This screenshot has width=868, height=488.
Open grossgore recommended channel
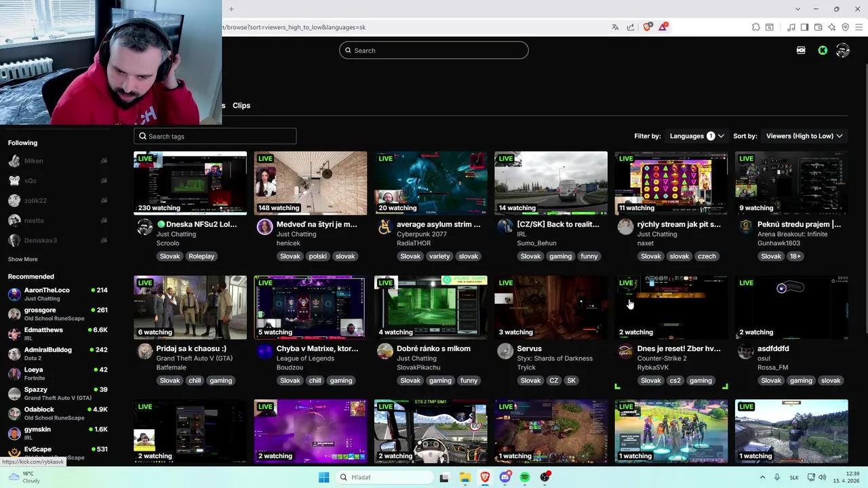[58, 314]
